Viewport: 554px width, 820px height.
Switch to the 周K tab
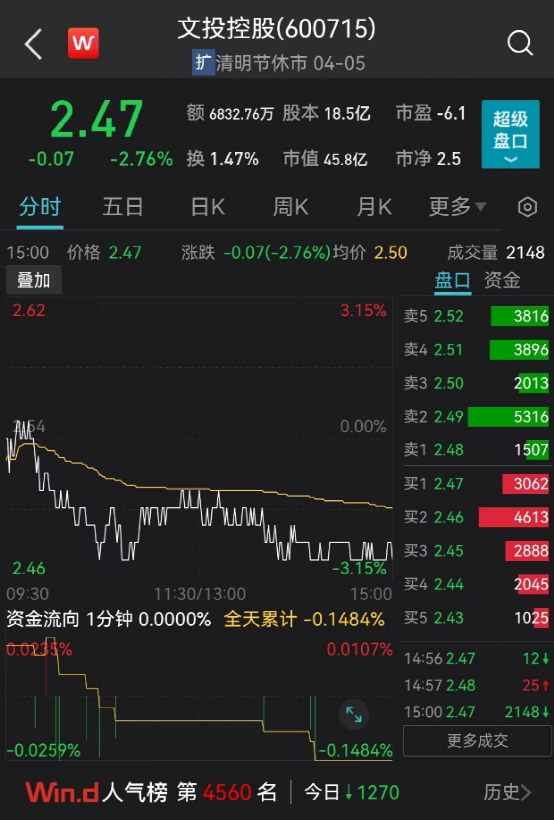point(290,207)
